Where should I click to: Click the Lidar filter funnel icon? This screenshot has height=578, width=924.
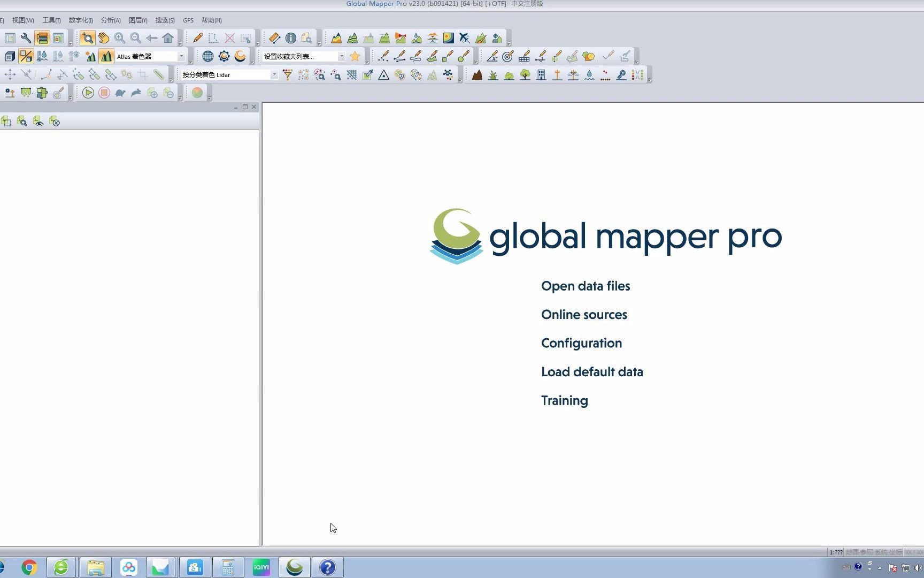(288, 75)
